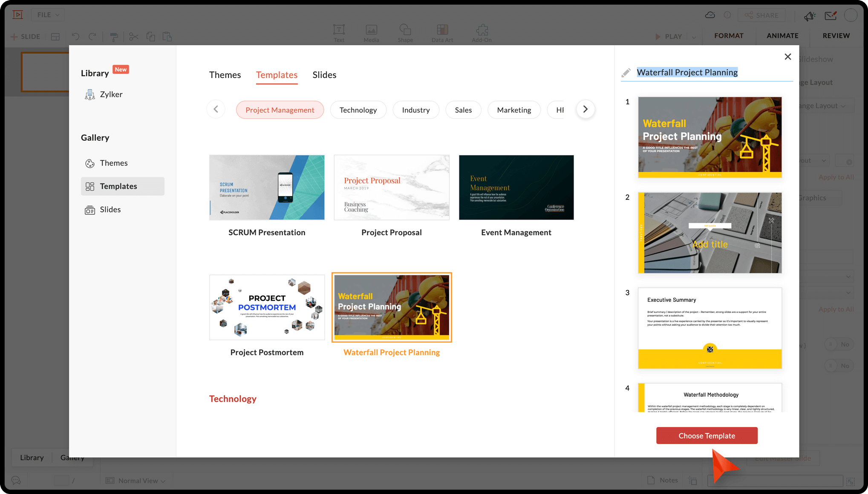Click the Technology section heading

tap(233, 399)
